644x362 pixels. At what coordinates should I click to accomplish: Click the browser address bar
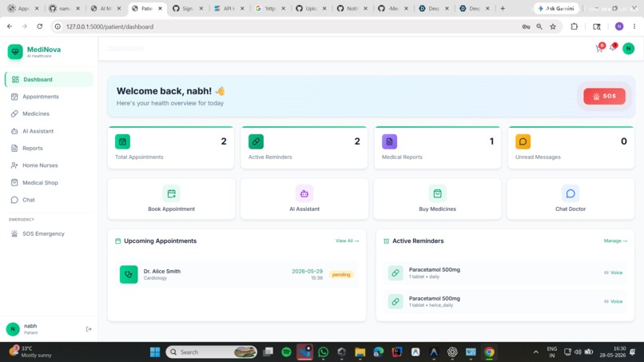288,26
